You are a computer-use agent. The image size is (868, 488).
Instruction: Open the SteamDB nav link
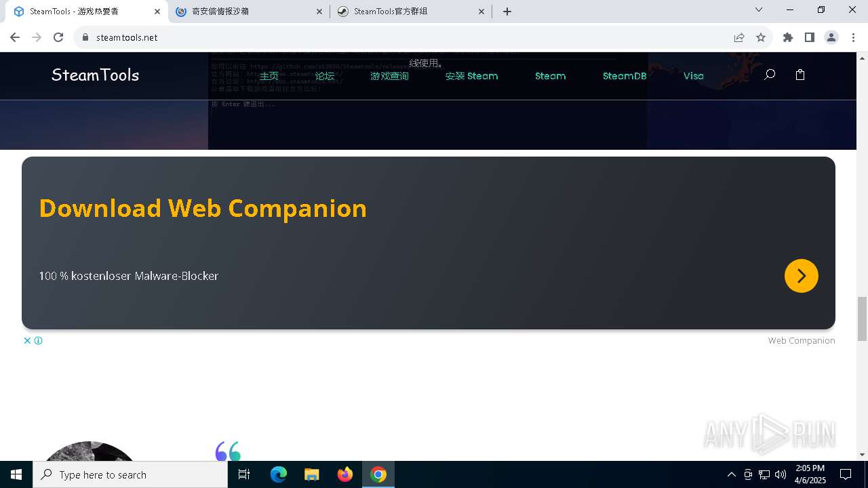(x=625, y=76)
